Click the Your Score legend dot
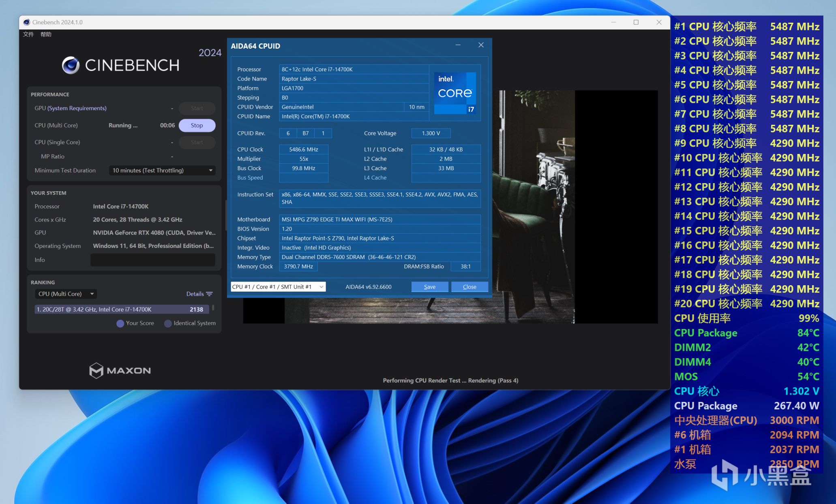 120,323
